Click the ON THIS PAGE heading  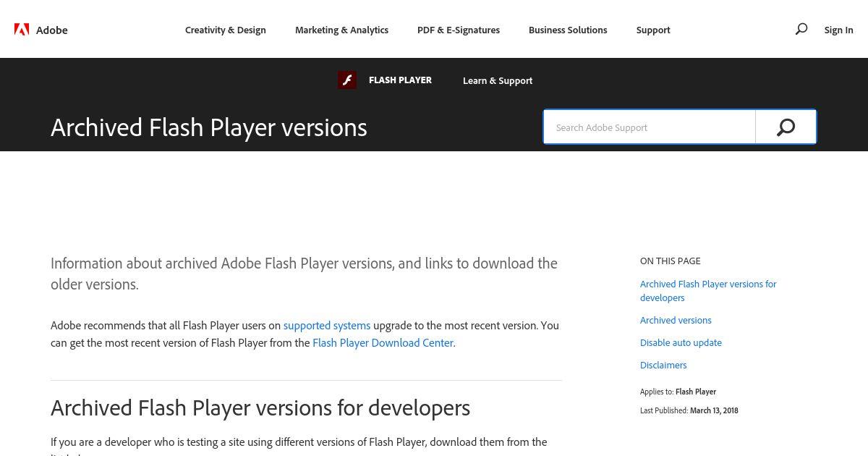671,261
